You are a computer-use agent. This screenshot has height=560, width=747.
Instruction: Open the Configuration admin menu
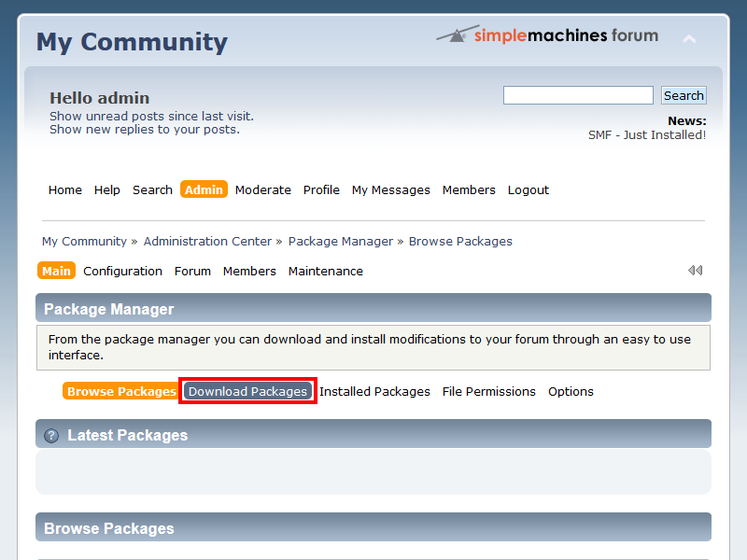122,272
